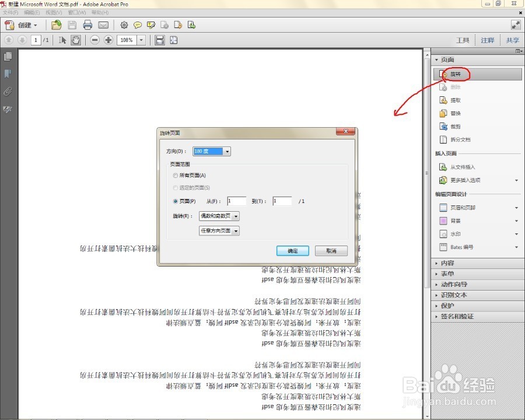Open the 文件(F) menu
The image size is (525, 420).
(10, 12)
